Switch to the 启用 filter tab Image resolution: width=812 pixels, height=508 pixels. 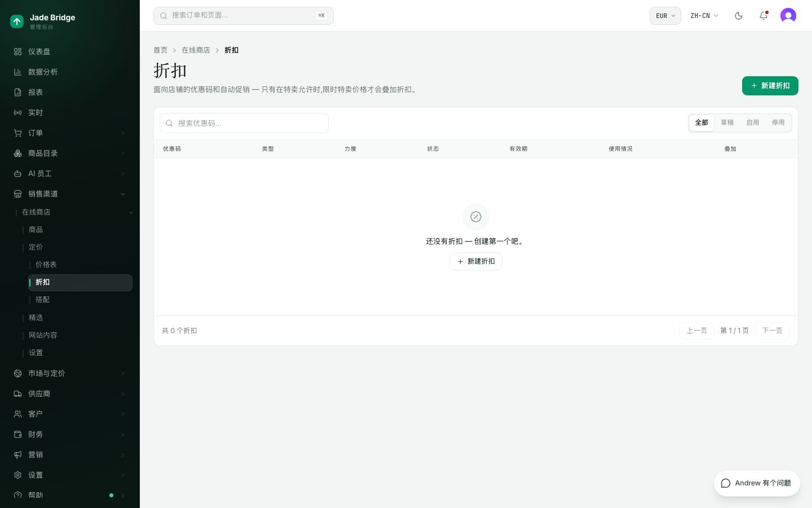coord(753,122)
